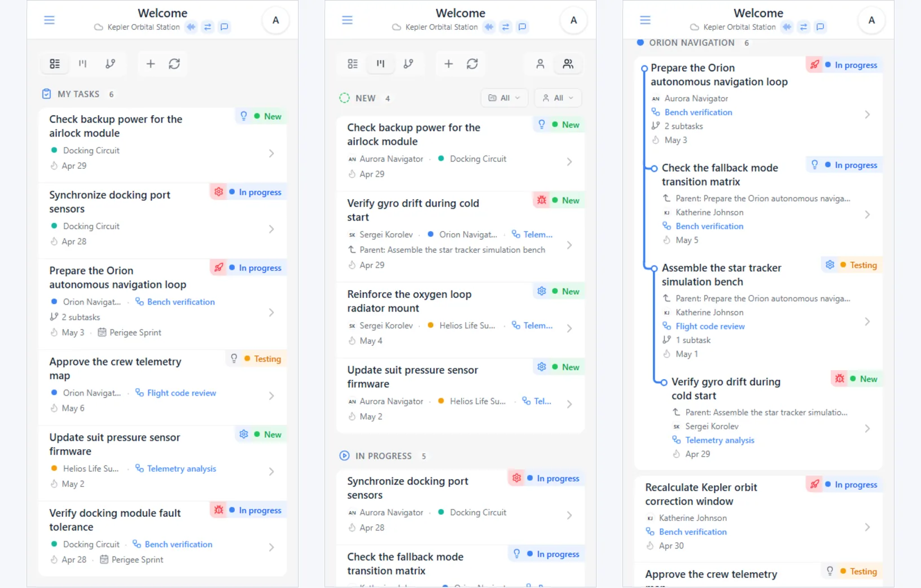Open hamburger menu in My Tasks screen
This screenshot has height=588, width=921.
(x=50, y=20)
